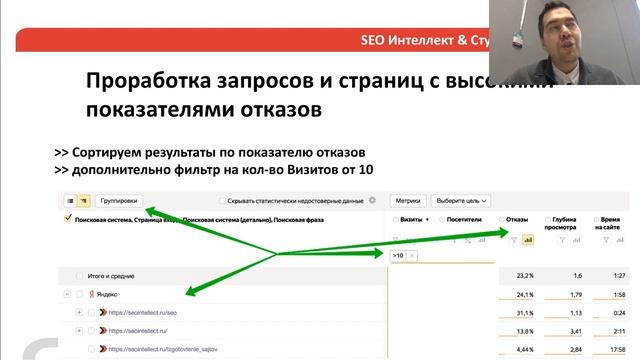Screen dimensions: 640x360
Task: Click the 31,1 % bounce value
Action: [525, 313]
